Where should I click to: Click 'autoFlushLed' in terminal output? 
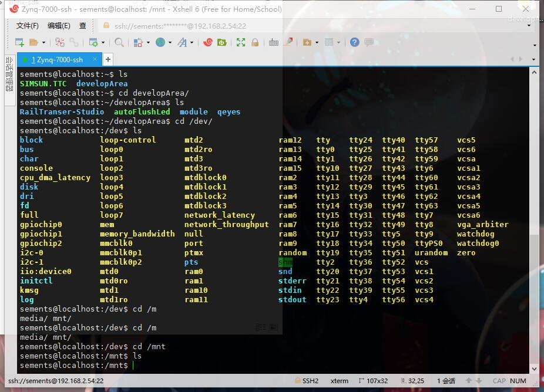click(142, 112)
